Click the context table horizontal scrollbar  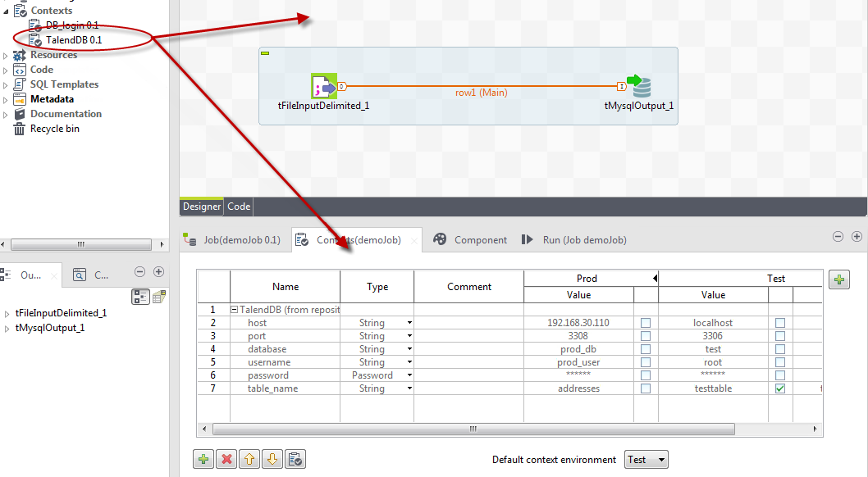pyautogui.click(x=472, y=429)
